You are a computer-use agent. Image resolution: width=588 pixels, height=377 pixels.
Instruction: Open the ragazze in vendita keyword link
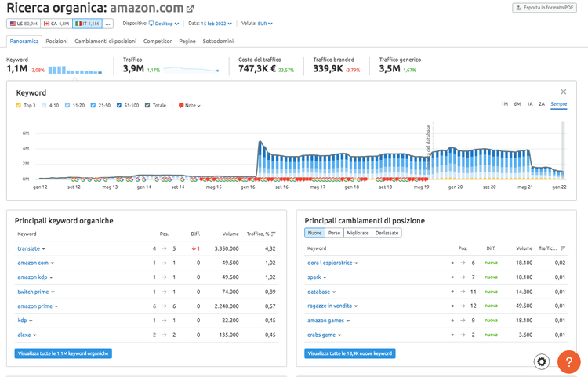coord(329,306)
